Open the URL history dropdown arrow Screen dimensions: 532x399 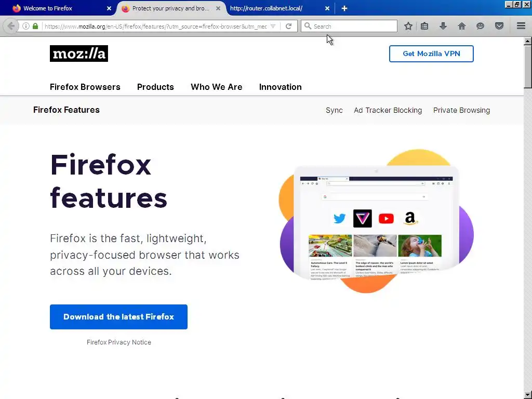click(x=273, y=26)
